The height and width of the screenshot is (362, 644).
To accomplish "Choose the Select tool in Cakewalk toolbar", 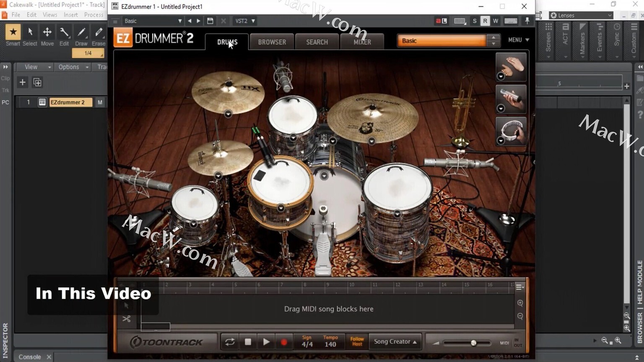I will point(30,32).
